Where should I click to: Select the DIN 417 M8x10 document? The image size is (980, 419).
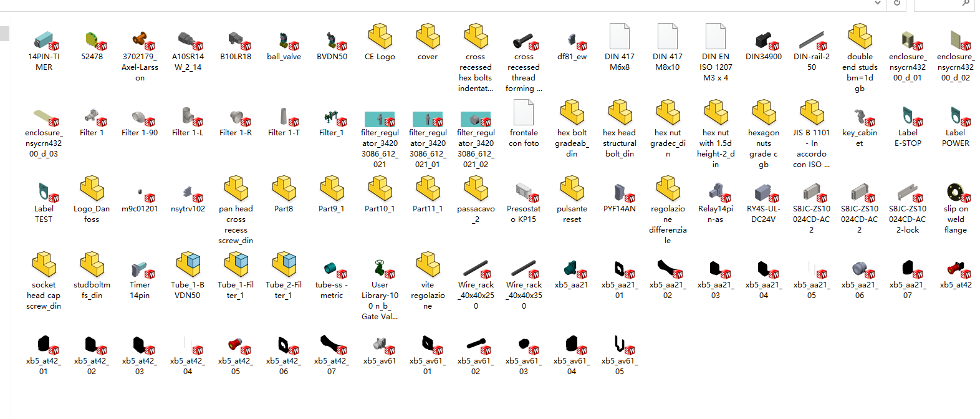click(x=668, y=37)
